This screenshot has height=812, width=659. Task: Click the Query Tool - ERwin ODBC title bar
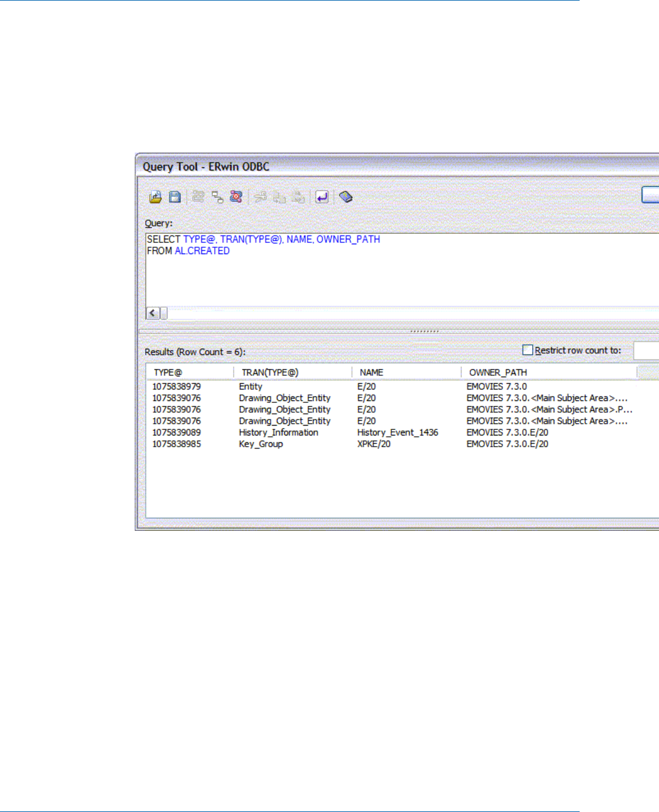397,166
